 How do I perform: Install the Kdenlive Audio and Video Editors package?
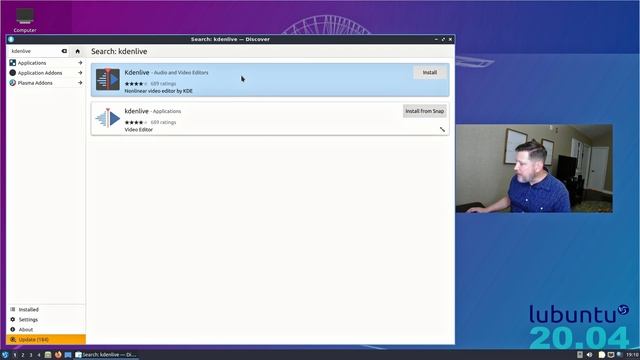coord(429,72)
